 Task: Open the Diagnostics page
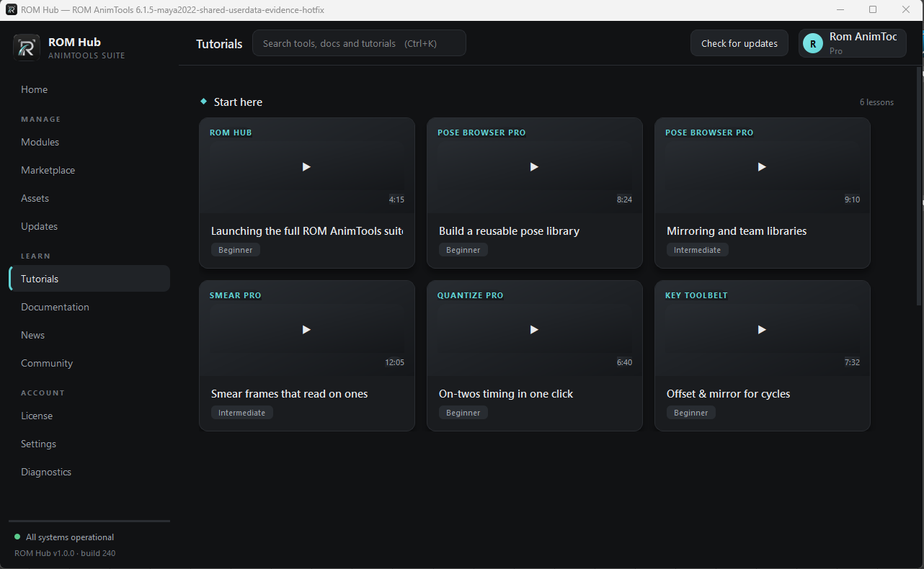tap(89, 472)
